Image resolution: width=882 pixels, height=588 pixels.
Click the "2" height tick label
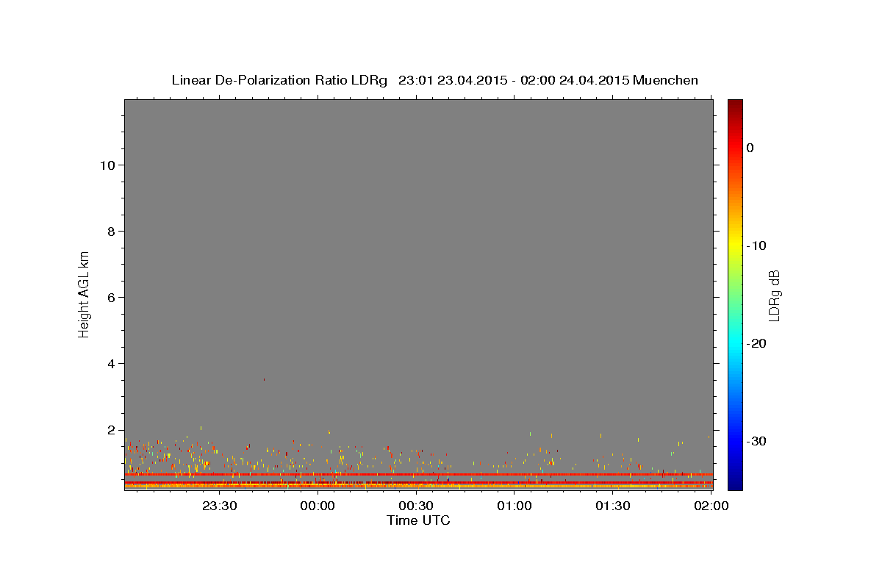point(111,430)
